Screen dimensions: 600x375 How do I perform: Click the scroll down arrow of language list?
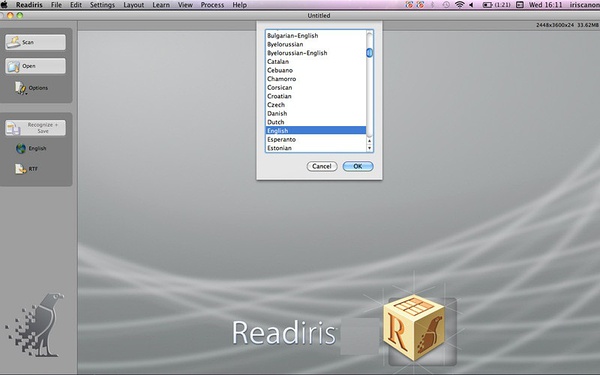[369, 148]
